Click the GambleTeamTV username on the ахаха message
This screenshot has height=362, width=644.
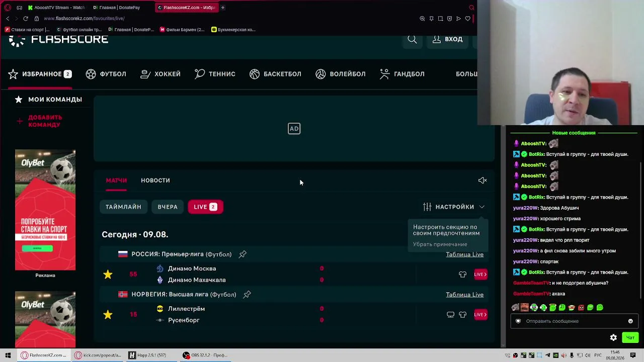click(531, 294)
